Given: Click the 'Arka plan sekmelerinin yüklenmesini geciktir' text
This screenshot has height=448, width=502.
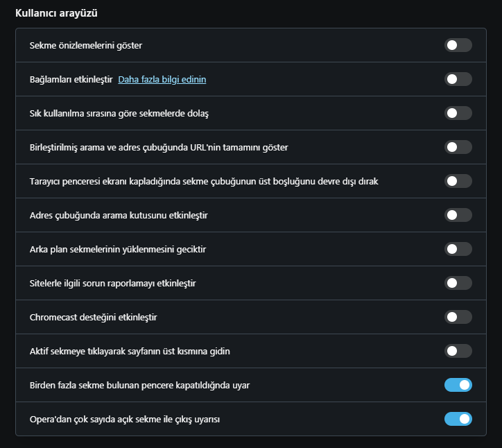Looking at the screenshot, I should coord(118,250).
